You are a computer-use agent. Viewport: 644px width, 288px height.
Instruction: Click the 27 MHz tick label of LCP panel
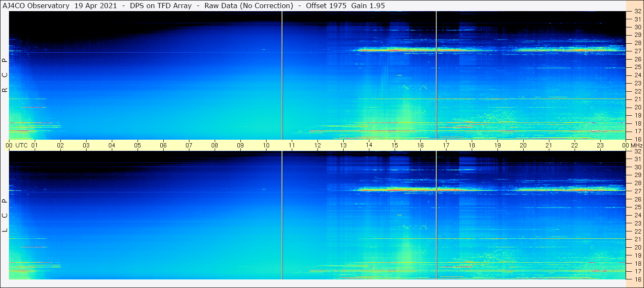[x=637, y=191]
